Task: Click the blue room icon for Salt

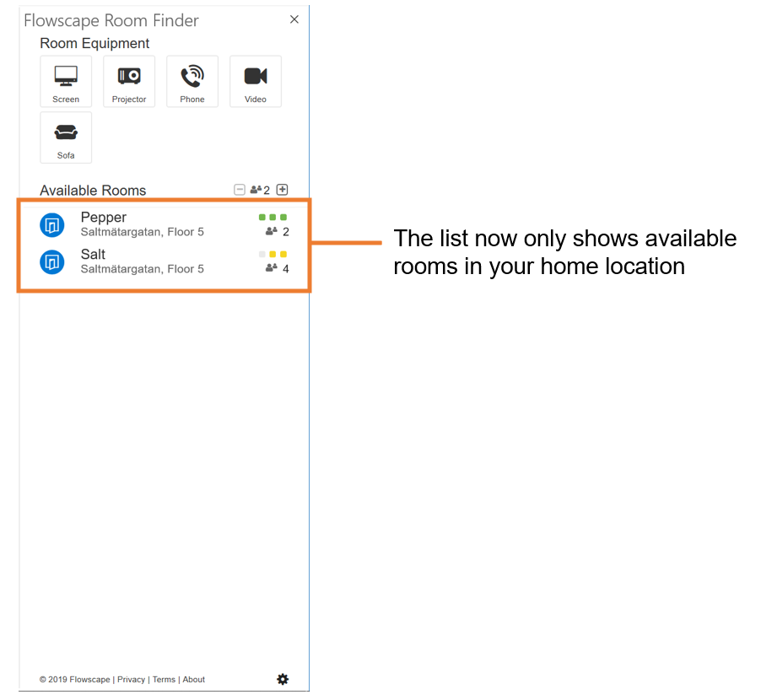Action: tap(52, 262)
